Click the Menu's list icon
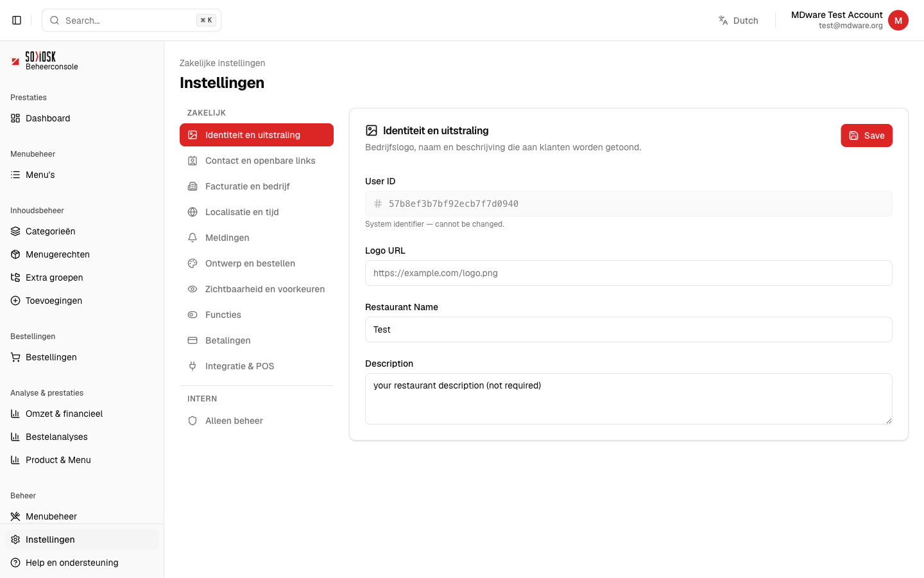924x578 pixels. [15, 175]
